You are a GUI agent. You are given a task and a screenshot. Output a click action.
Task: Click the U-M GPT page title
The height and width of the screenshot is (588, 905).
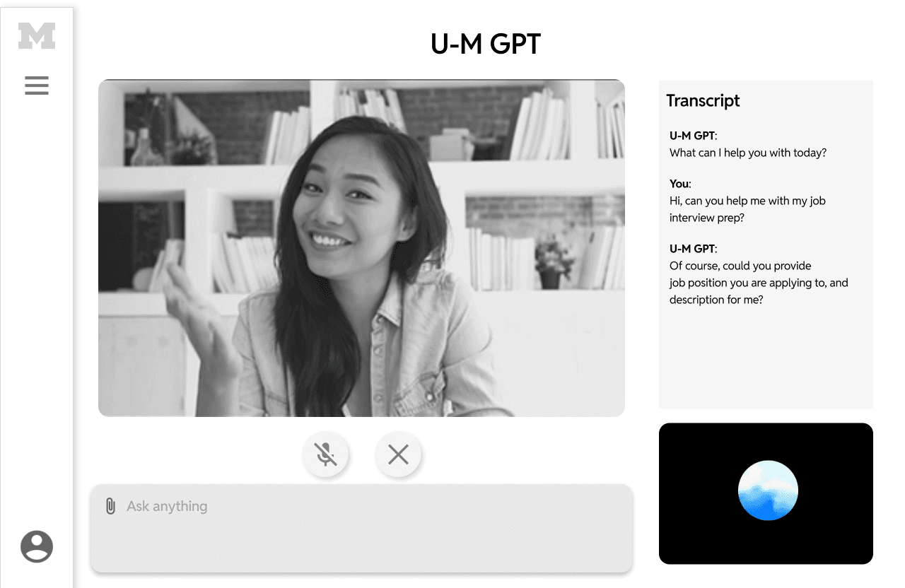[x=486, y=44]
